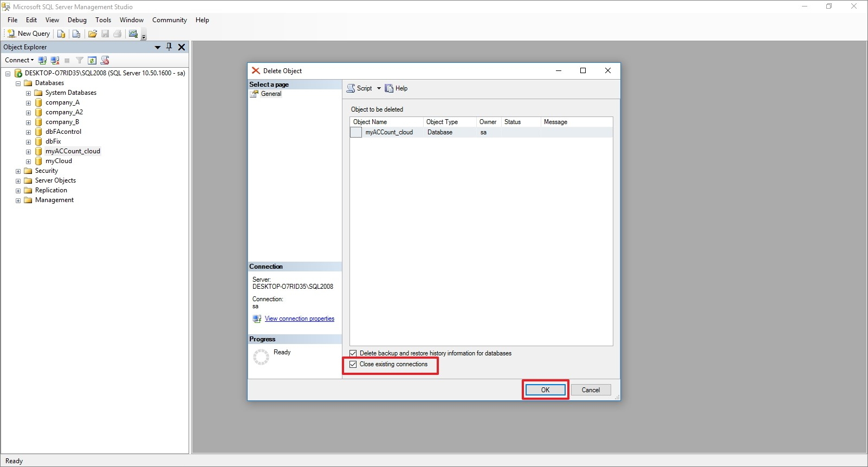Open the Window menu

click(x=132, y=20)
